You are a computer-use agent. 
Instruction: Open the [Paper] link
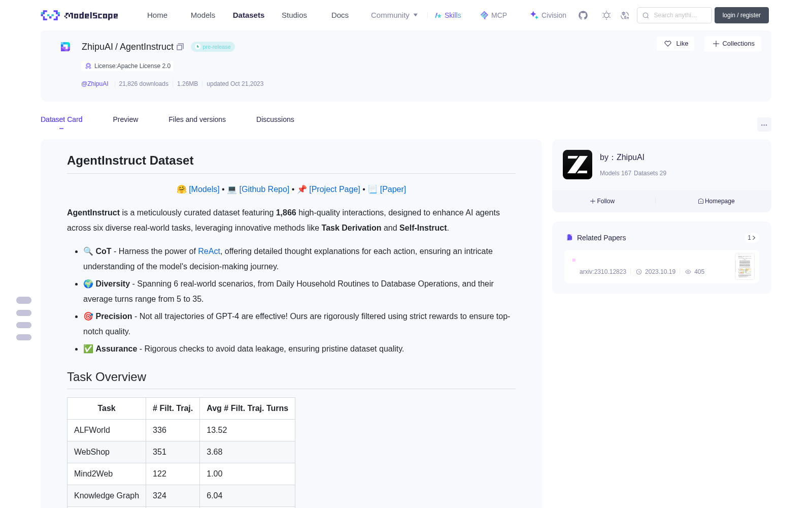(x=393, y=189)
